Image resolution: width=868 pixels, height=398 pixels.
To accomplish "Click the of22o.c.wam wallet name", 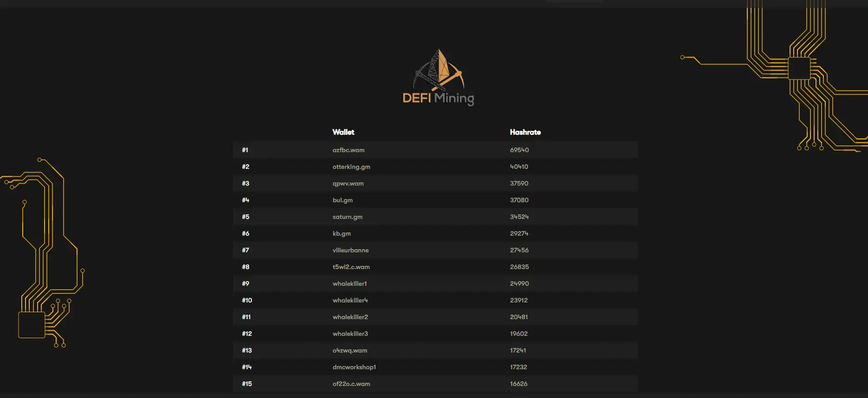I will pos(351,384).
